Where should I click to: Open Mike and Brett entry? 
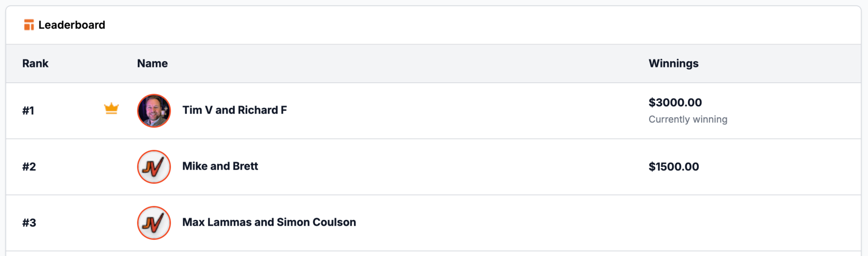(220, 166)
